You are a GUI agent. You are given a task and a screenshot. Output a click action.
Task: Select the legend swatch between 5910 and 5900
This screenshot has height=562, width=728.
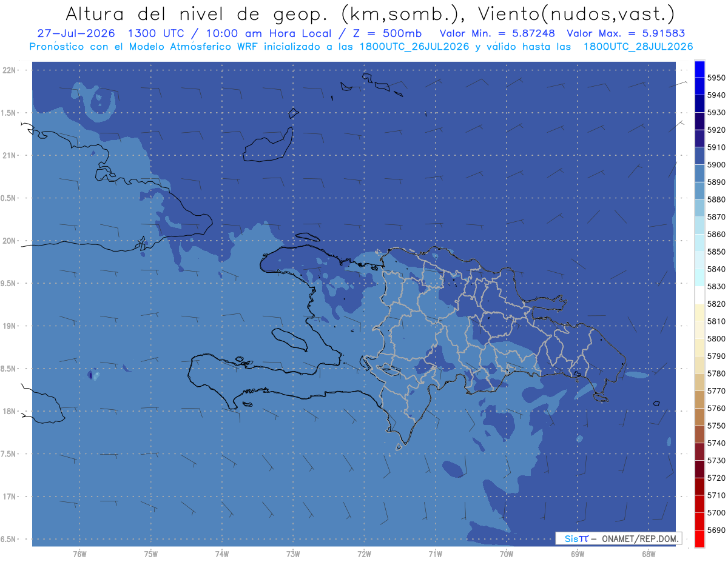pos(699,156)
